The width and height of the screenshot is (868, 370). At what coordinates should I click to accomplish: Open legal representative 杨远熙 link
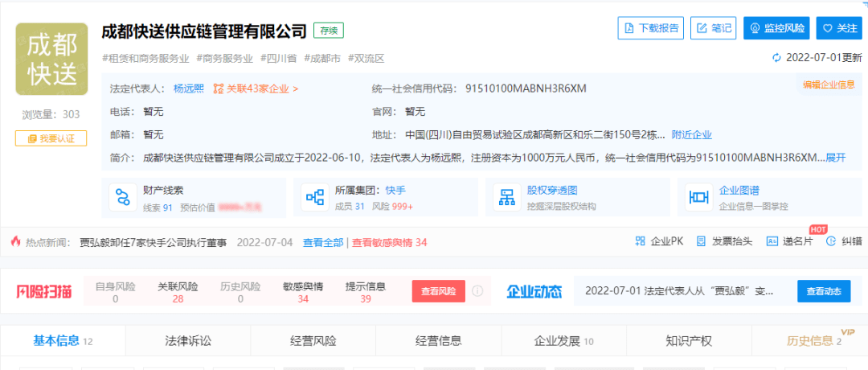coord(189,88)
